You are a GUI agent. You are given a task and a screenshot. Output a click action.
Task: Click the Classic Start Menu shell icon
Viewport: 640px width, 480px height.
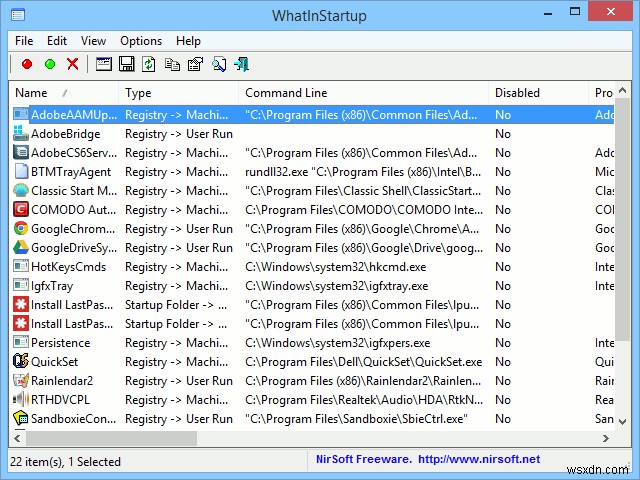pyautogui.click(x=20, y=190)
